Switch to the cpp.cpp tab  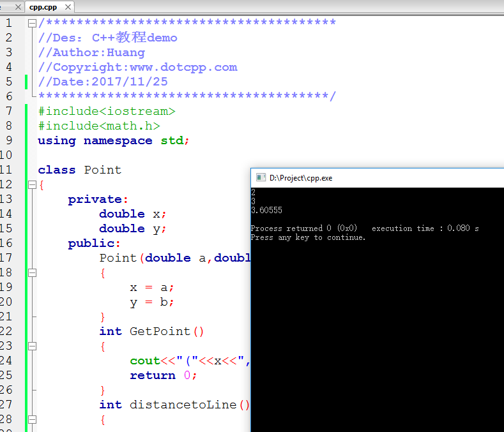43,7
